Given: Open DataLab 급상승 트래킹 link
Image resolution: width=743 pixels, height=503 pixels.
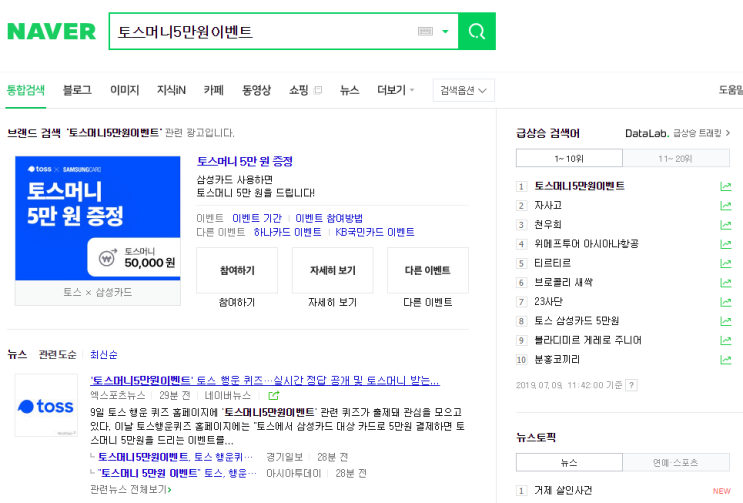Looking at the screenshot, I should pos(678,133).
